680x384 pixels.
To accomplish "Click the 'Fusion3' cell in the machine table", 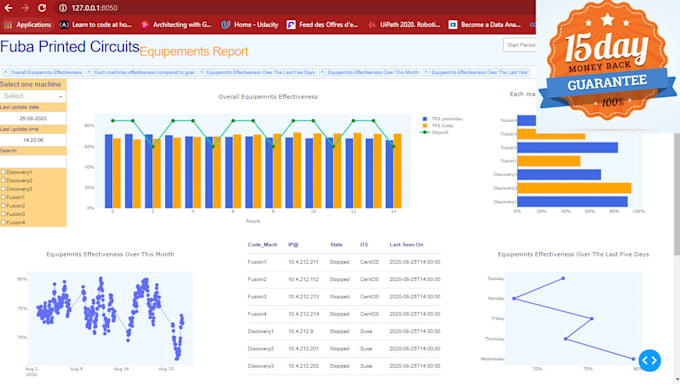I will point(257,297).
